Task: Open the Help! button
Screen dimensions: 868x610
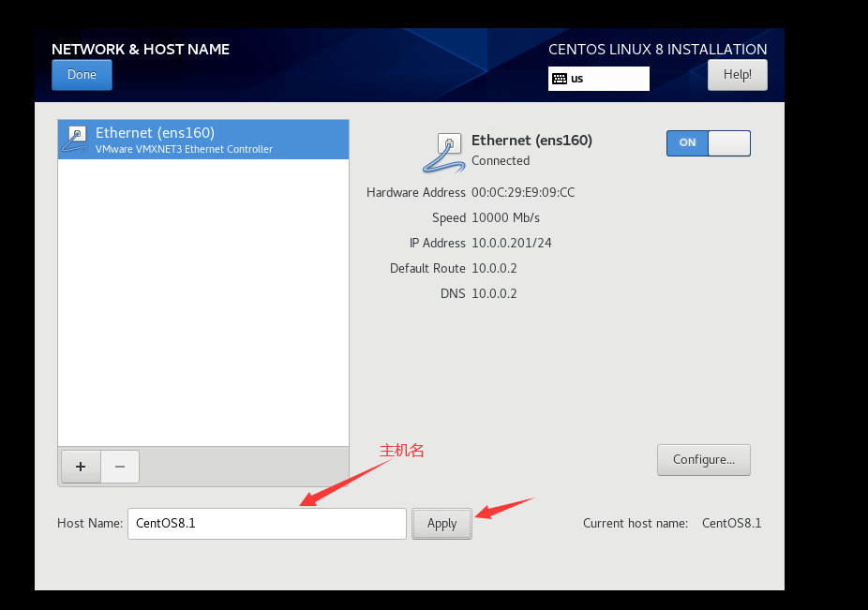Action: (738, 75)
